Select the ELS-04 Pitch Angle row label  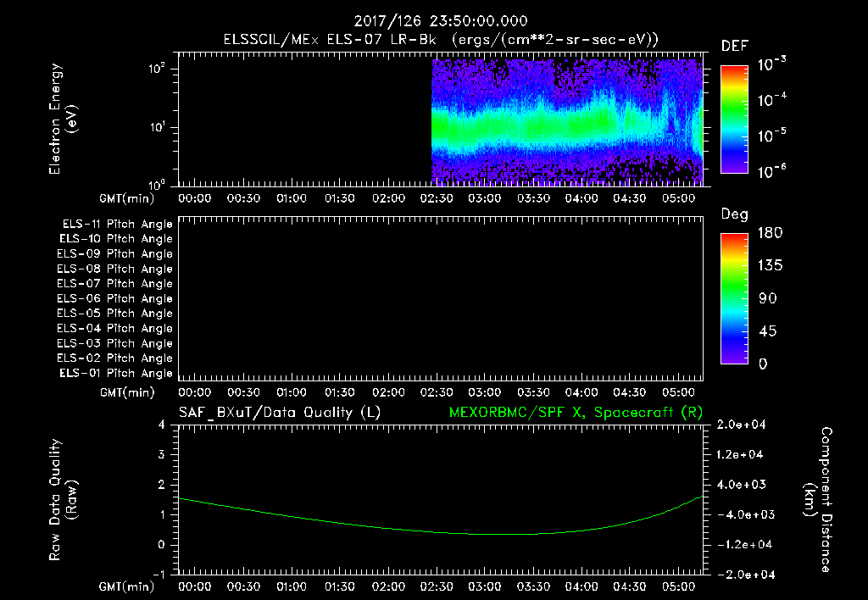click(x=114, y=328)
